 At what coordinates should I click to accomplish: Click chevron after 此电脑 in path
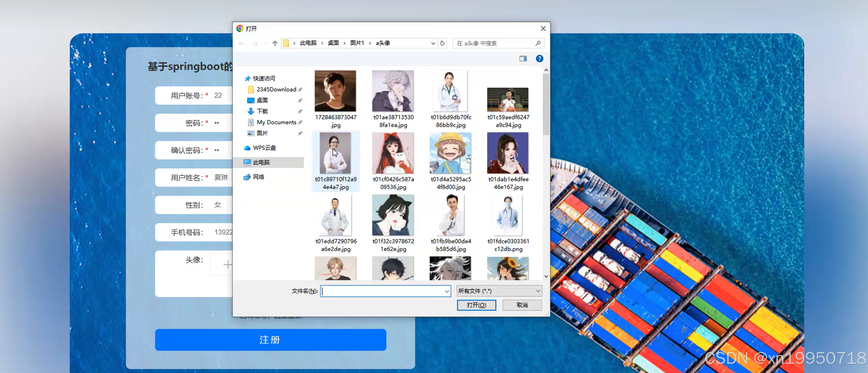[322, 43]
